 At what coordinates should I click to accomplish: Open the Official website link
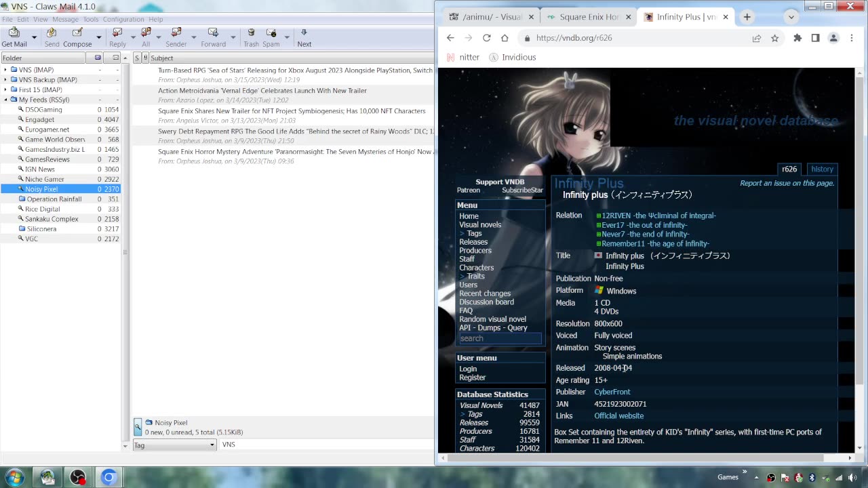(x=619, y=416)
